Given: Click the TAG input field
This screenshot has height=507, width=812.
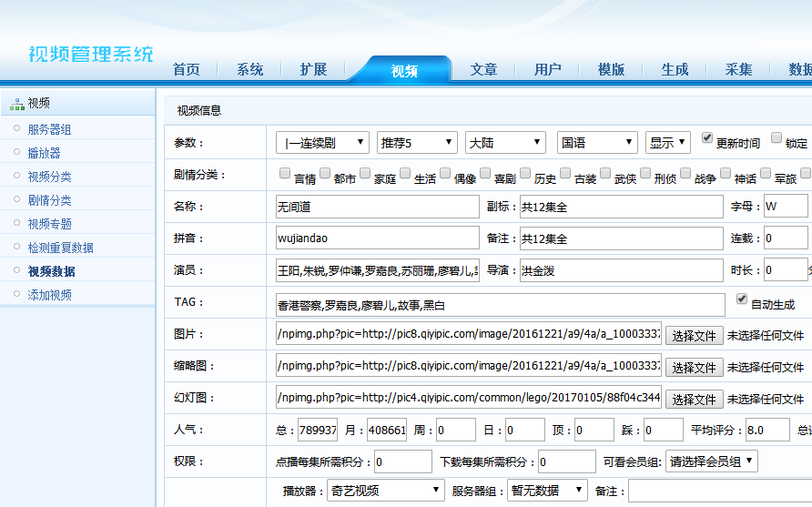Looking at the screenshot, I should (501, 305).
